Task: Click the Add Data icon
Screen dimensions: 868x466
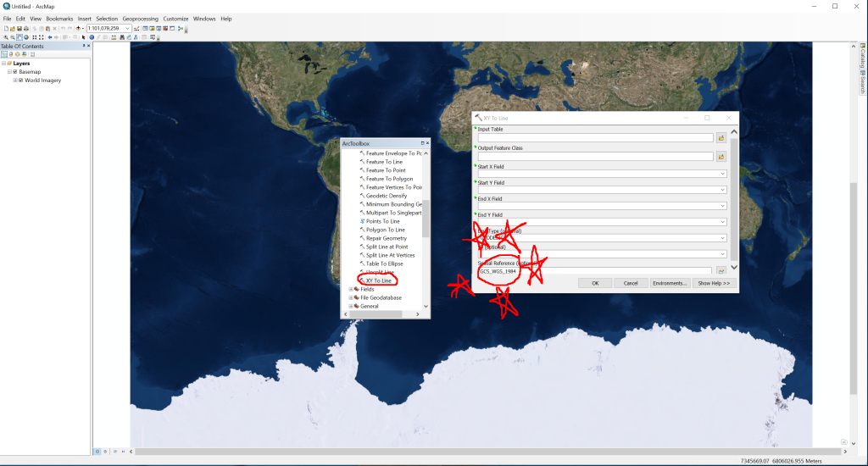Action: pos(78,28)
